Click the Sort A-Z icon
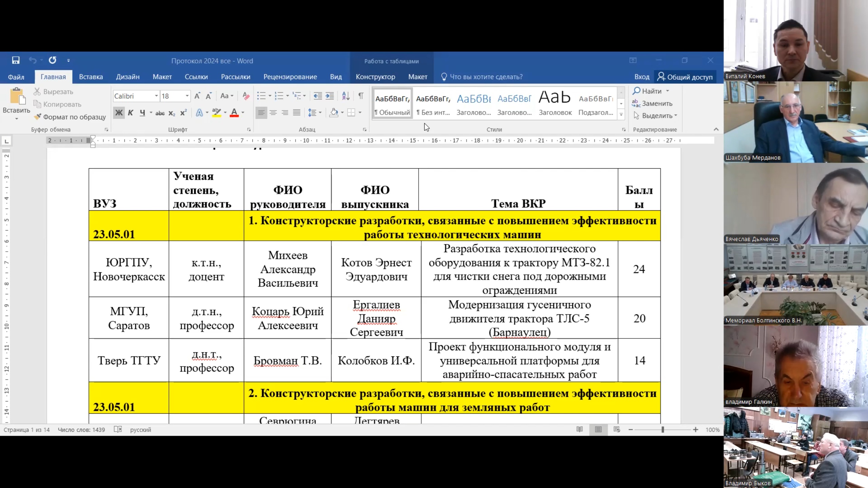 click(346, 96)
